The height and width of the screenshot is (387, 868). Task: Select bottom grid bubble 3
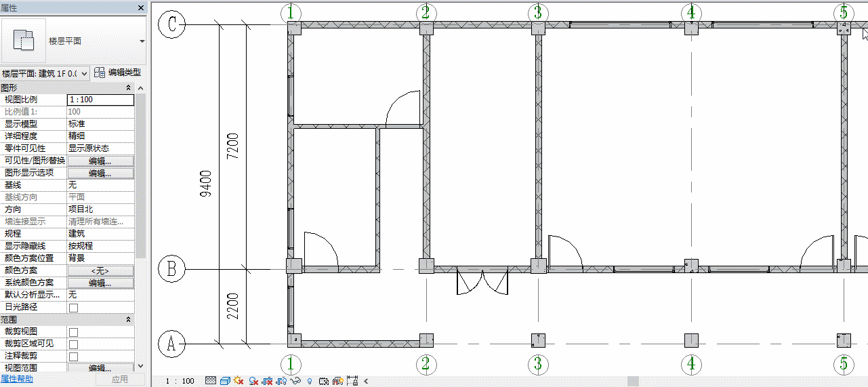pos(538,365)
